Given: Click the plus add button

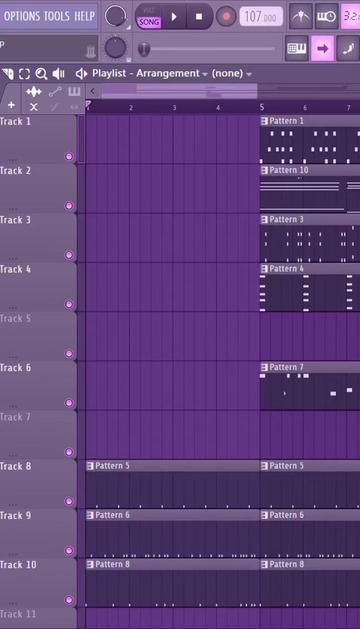Looking at the screenshot, I should tap(12, 105).
